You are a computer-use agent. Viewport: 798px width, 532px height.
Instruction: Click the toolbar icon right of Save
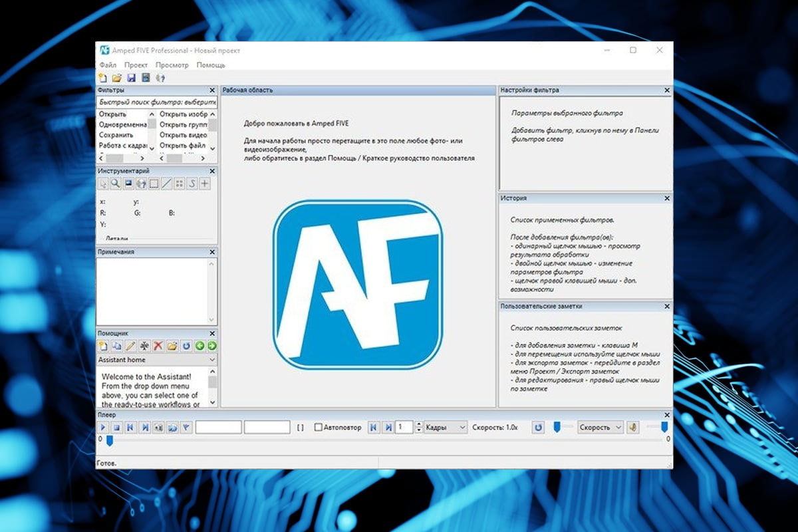pos(145,78)
